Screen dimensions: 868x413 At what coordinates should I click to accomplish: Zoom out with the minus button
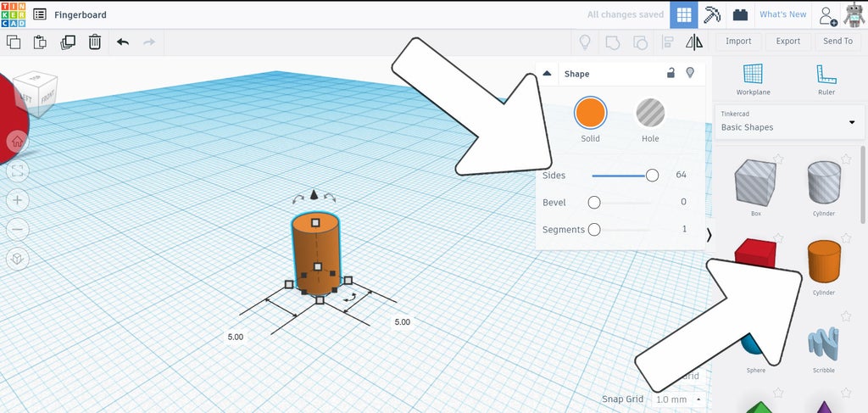(x=17, y=229)
